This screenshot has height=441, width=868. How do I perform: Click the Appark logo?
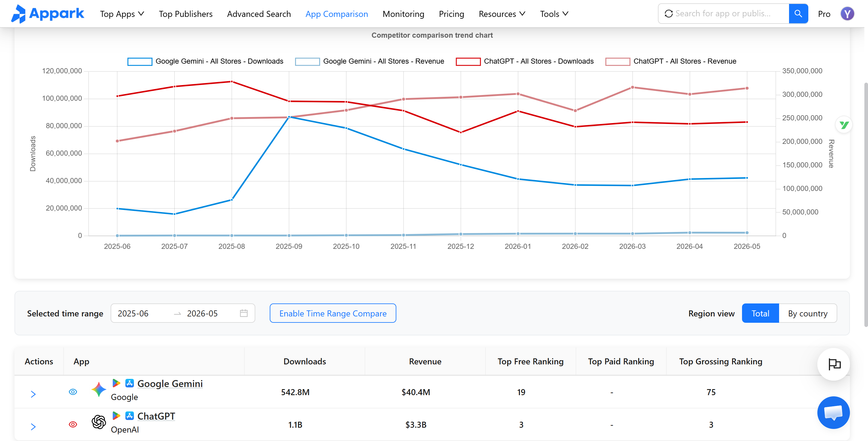point(48,14)
